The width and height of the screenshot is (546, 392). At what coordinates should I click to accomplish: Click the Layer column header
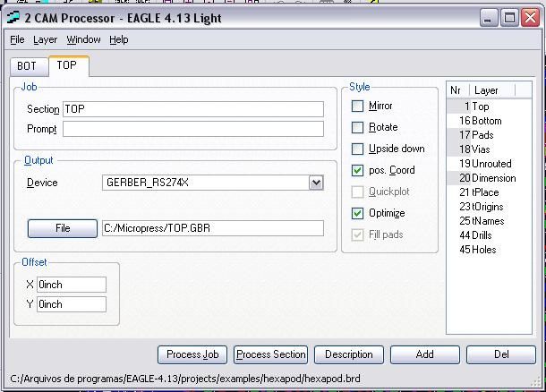(492, 90)
